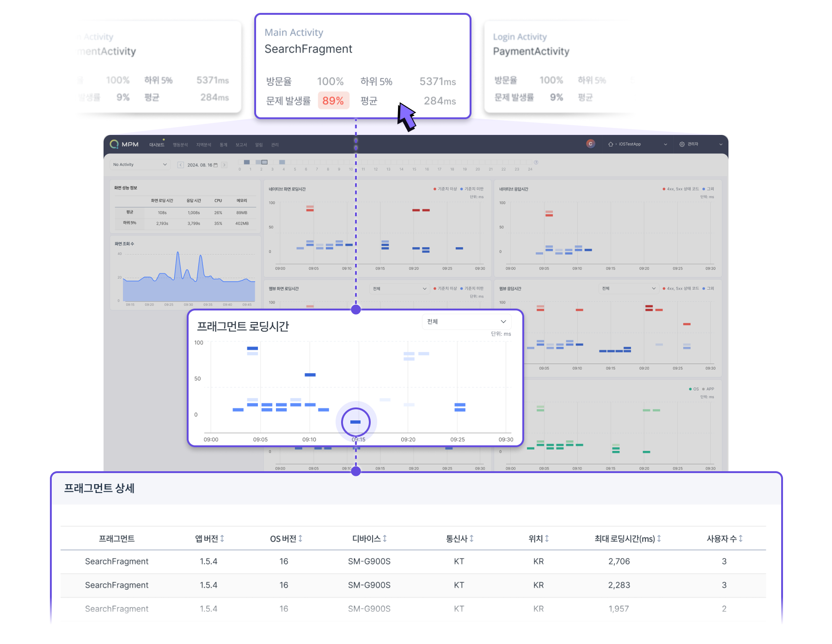Open the 행동분석 menu

[x=180, y=145]
